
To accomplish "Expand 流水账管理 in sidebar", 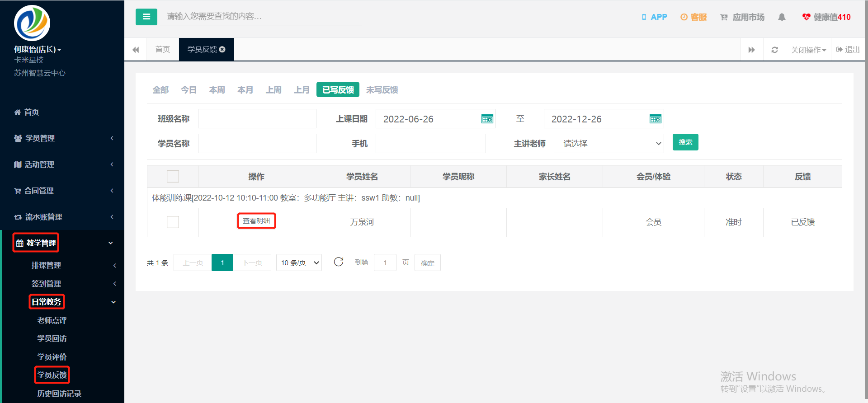I will 62,217.
